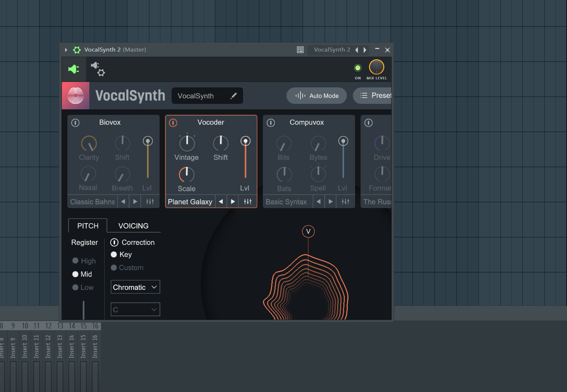Switch to the VOICING tab
Viewport: 567px width, 392px height.
pos(133,226)
